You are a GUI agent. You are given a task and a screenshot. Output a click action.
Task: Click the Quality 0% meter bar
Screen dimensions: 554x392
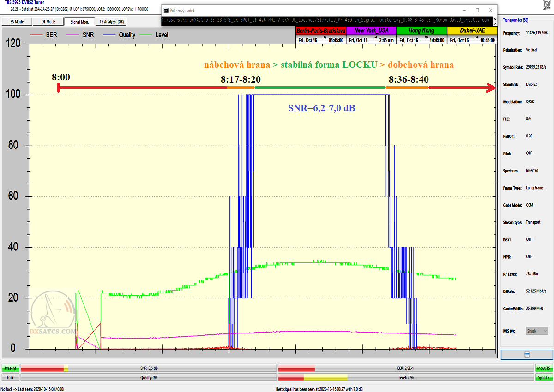click(149, 377)
